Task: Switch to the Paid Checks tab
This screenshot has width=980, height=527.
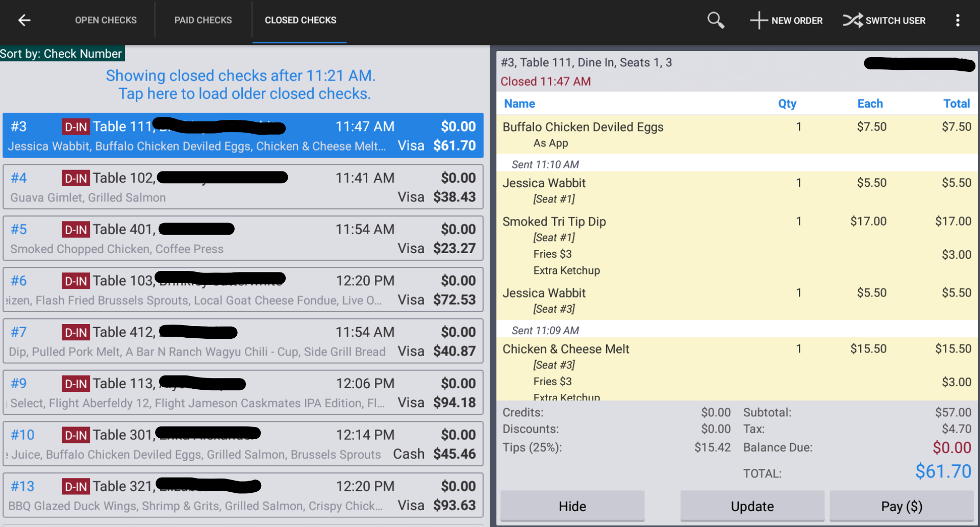Action: point(203,20)
